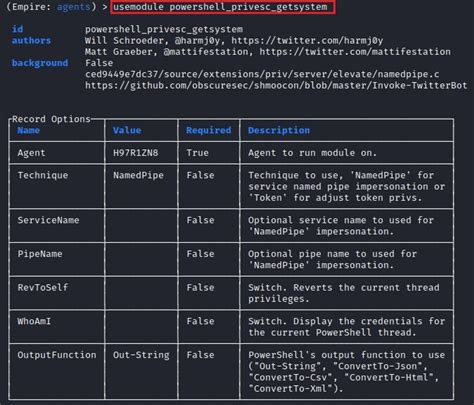Image resolution: width=474 pixels, height=405 pixels.
Task: Select the OutputFunction value Out-String
Action: (x=141, y=355)
